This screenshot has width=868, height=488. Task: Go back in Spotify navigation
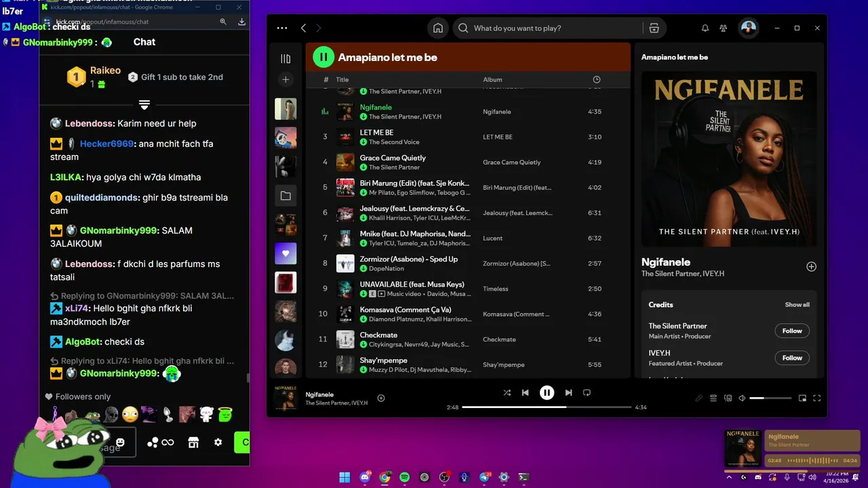[x=303, y=28]
